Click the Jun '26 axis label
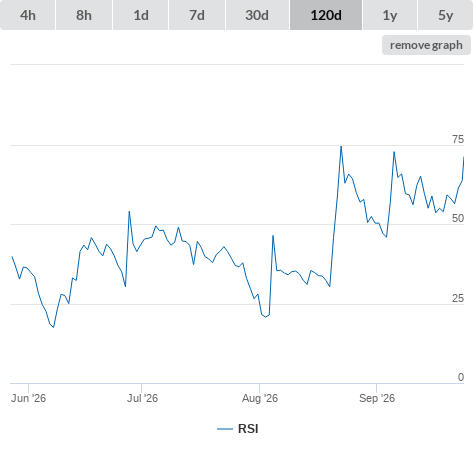 (x=28, y=398)
